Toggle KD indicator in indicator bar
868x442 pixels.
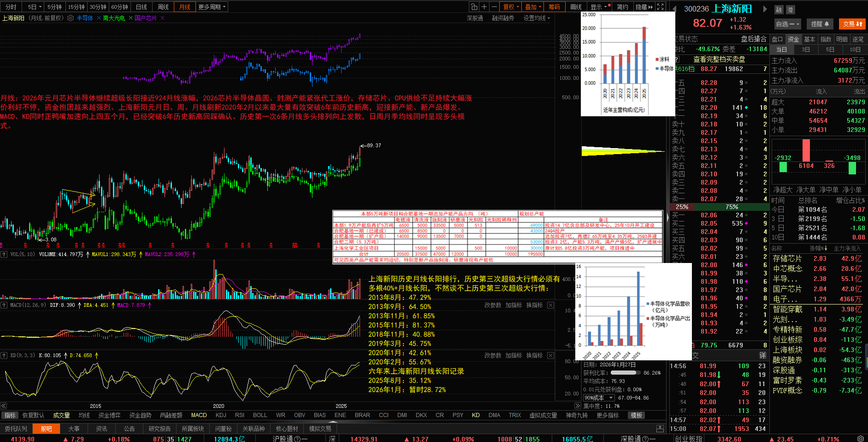point(476,415)
